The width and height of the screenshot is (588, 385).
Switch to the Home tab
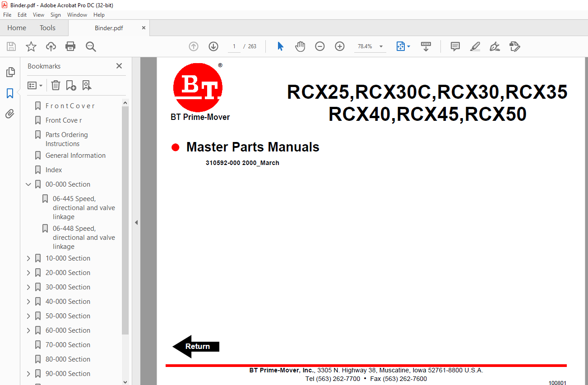(x=17, y=28)
